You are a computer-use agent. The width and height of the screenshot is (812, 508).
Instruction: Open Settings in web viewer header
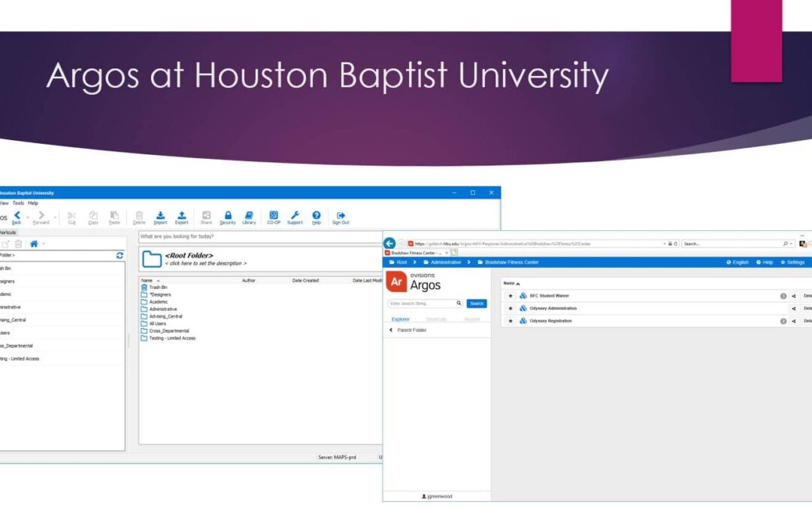[793, 263]
